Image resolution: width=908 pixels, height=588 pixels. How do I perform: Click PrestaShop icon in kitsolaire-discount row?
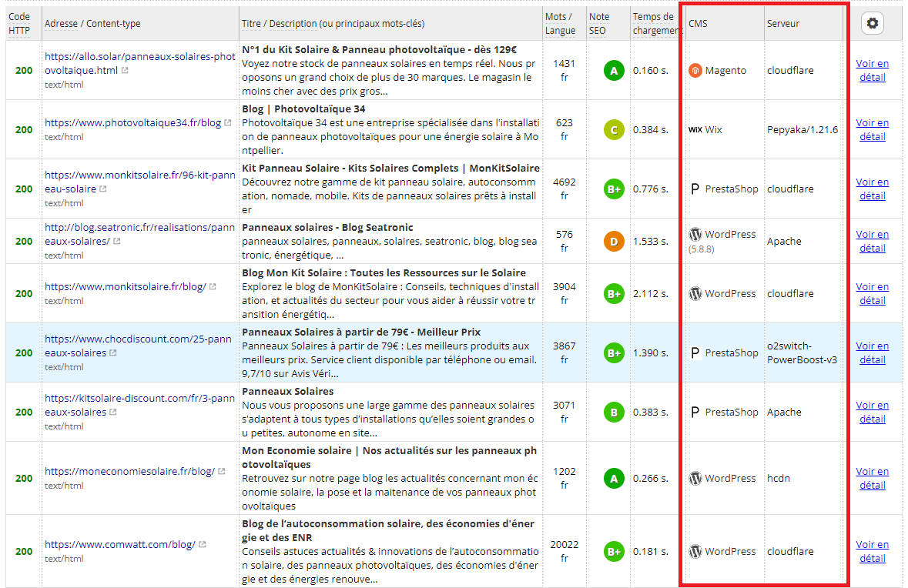click(x=695, y=412)
